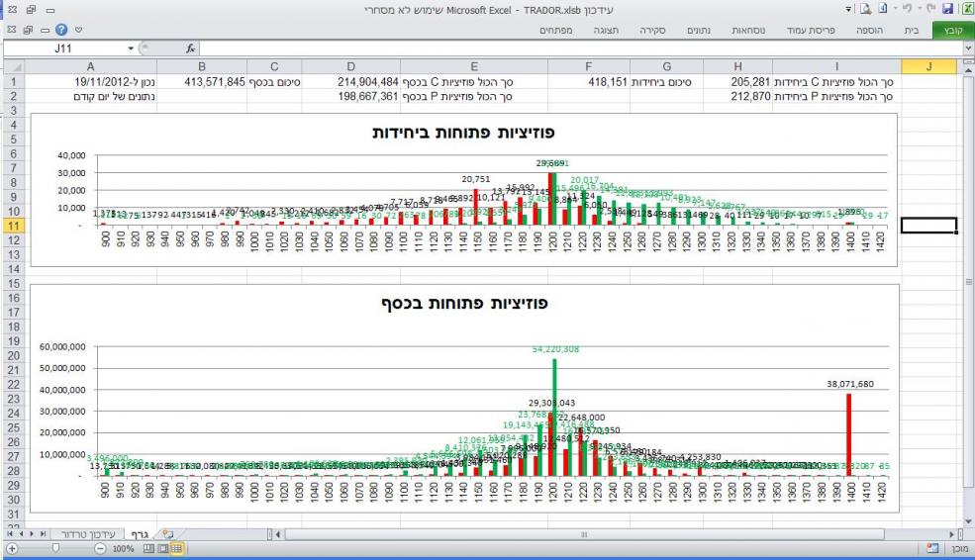The width and height of the screenshot is (975, 560).
Task: Open the Name Box dropdown arrow
Action: tap(133, 48)
